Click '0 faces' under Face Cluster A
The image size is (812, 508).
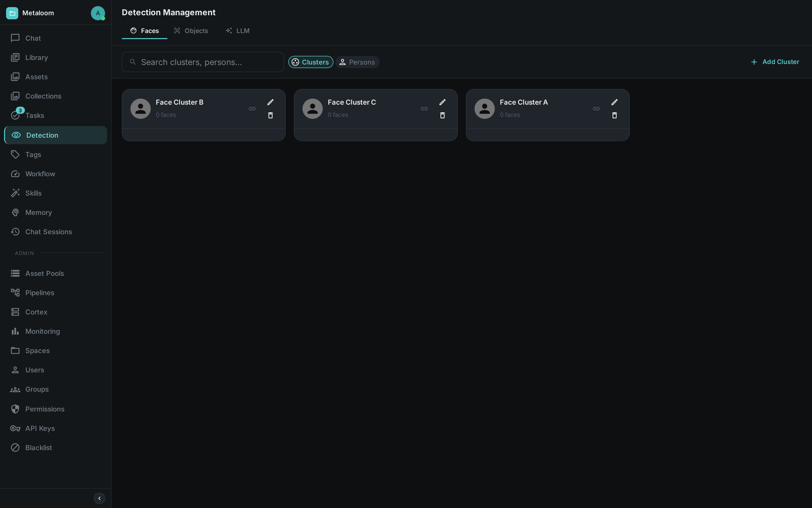coord(510,115)
